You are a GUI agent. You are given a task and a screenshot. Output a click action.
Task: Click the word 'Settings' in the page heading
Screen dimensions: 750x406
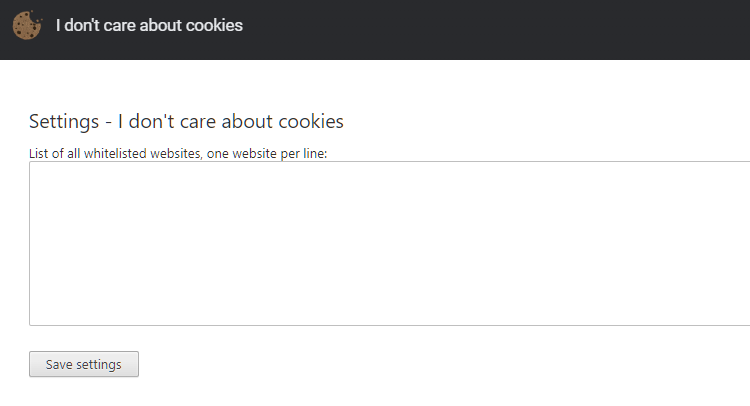[x=64, y=122]
